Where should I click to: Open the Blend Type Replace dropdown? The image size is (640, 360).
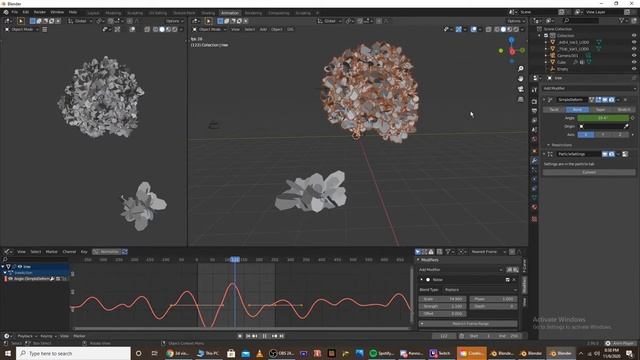click(x=480, y=290)
